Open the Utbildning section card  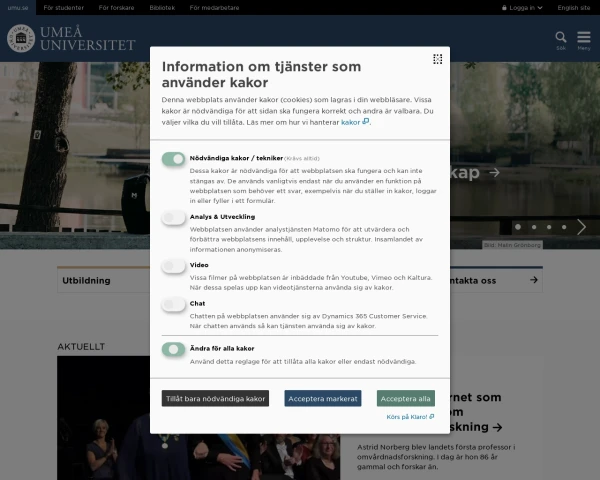[x=104, y=280]
